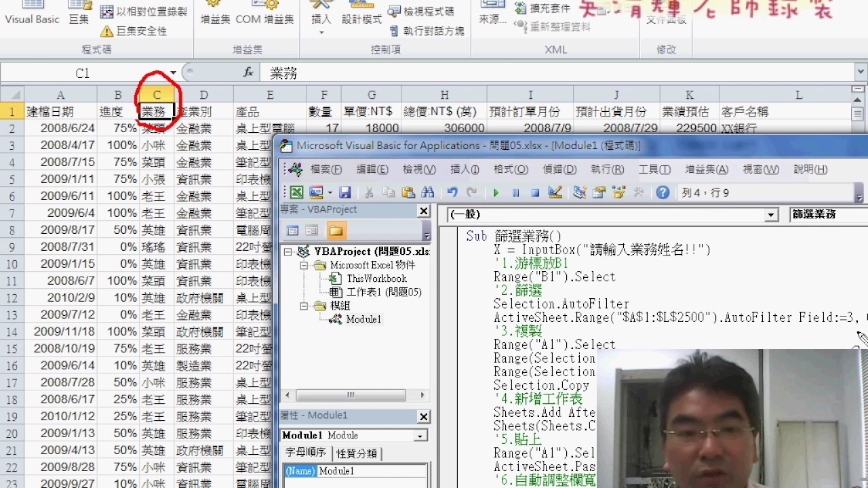868x488 pixels.
Task: Open the 偵錯(D) menu
Action: tap(559, 169)
